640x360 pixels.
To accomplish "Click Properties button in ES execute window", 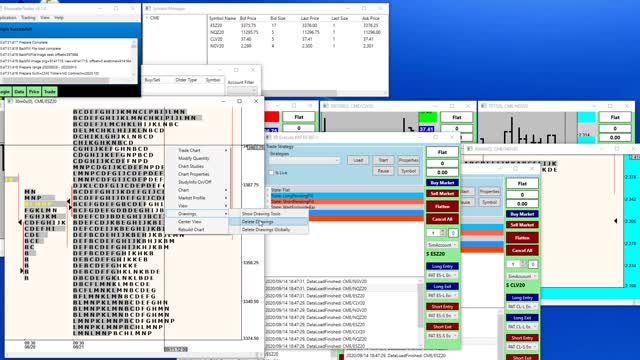I will coord(409,160).
